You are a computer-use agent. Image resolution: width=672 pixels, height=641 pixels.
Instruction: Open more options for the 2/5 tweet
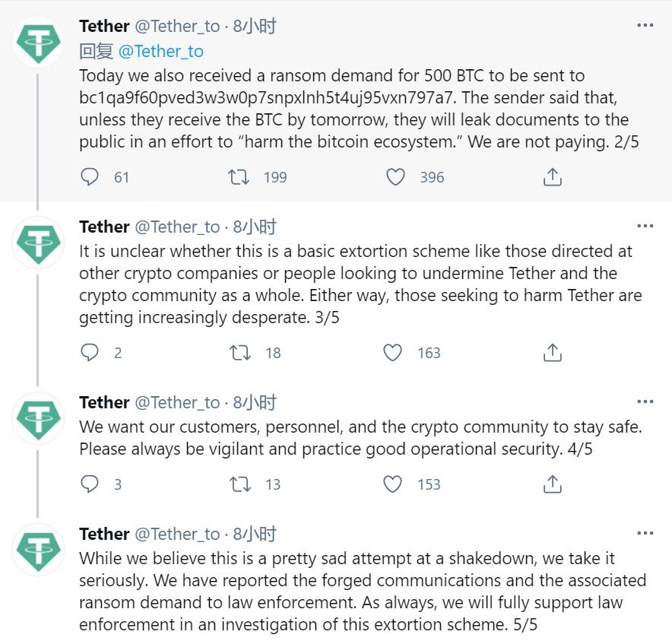645,26
